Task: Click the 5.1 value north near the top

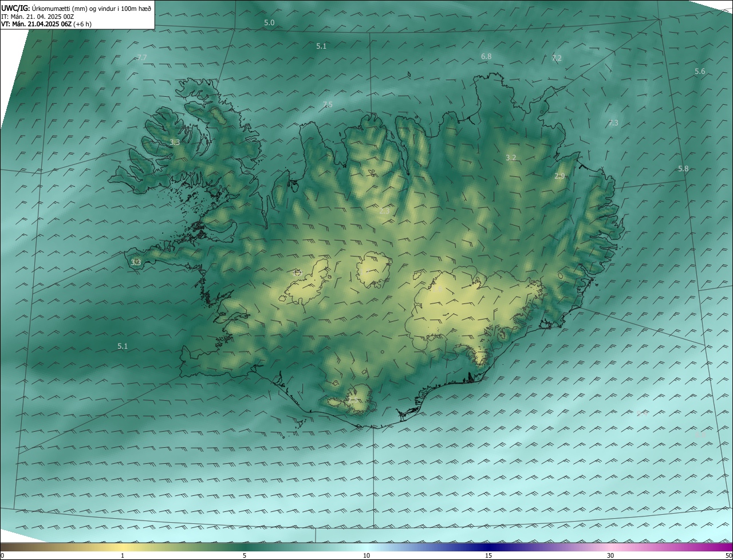Action: pos(321,46)
